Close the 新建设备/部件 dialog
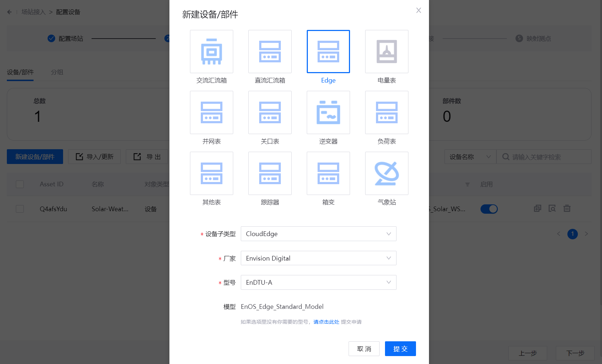Screen dimensions: 602x364 [x=419, y=10]
